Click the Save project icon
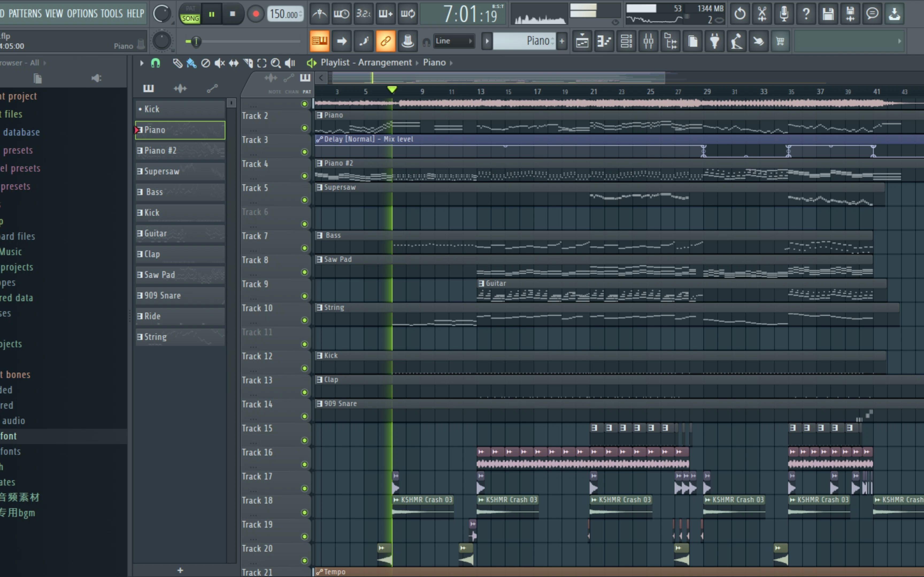Image resolution: width=924 pixels, height=577 pixels. 828,14
